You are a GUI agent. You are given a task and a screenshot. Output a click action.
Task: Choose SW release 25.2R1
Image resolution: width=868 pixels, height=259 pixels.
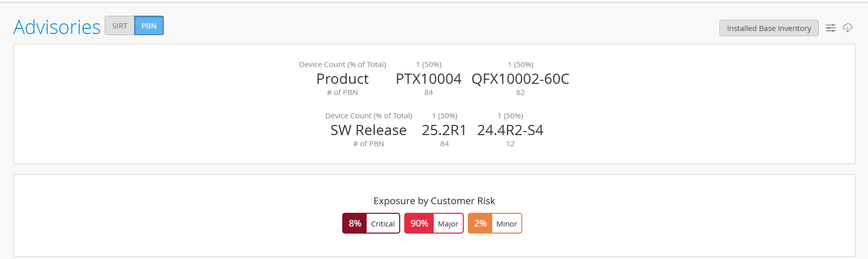coord(444,130)
